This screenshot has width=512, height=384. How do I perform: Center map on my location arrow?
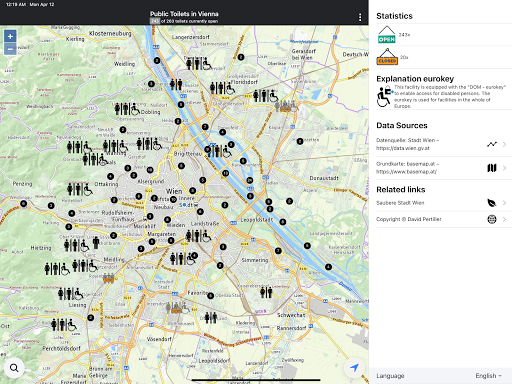[x=354, y=368]
